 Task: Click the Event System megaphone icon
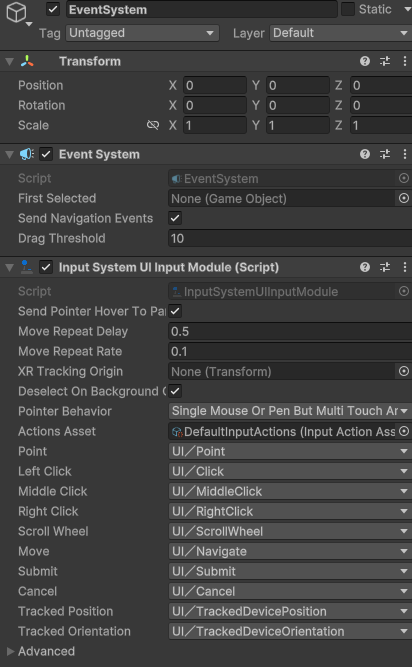[27, 154]
